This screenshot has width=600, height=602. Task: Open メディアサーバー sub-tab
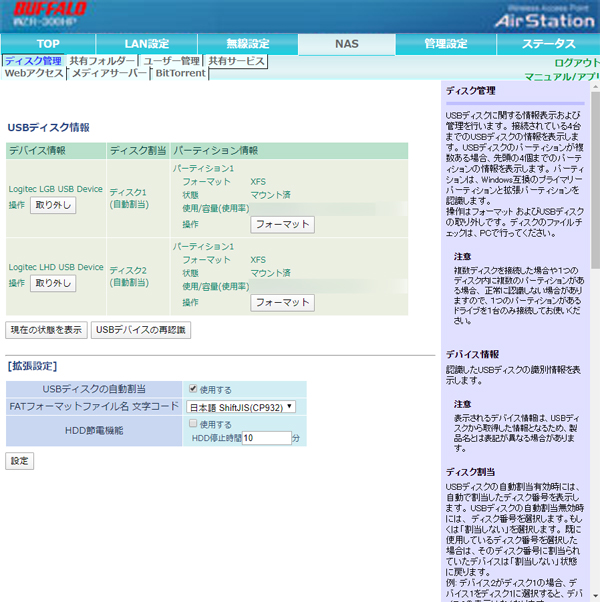(109, 73)
